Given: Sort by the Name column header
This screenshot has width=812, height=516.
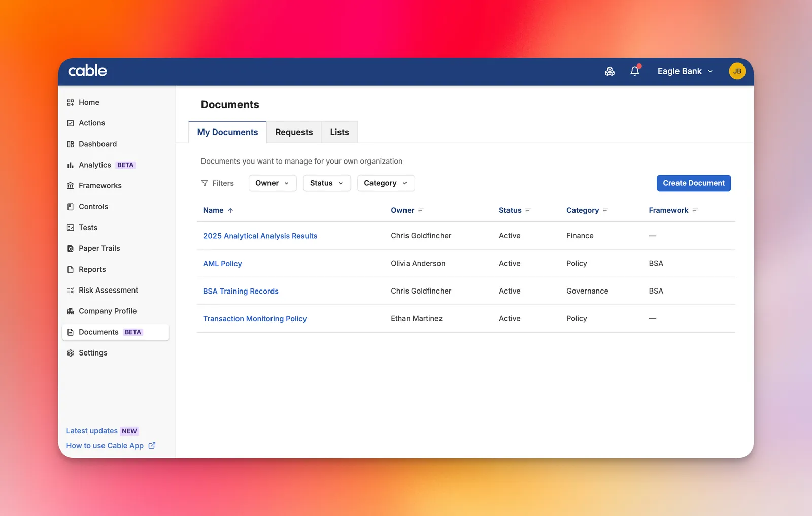Looking at the screenshot, I should pos(218,210).
